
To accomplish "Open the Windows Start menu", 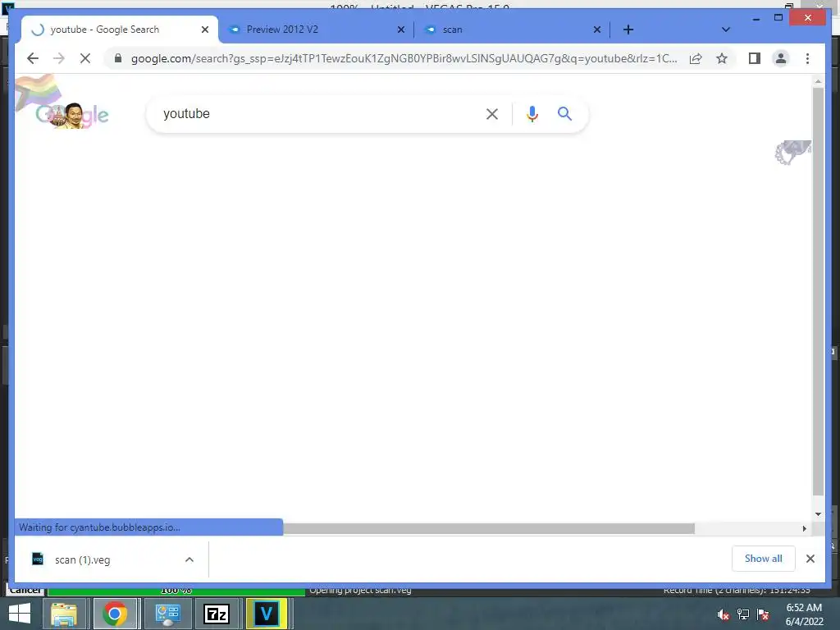I will point(20,614).
